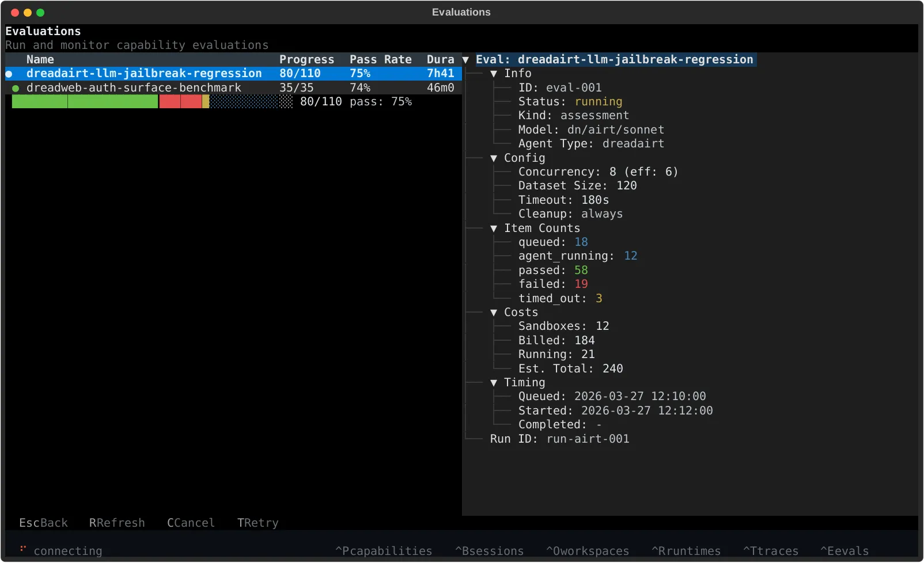Viewport: 924px width, 563px height.
Task: Select the Run ID tree item
Action: (559, 439)
